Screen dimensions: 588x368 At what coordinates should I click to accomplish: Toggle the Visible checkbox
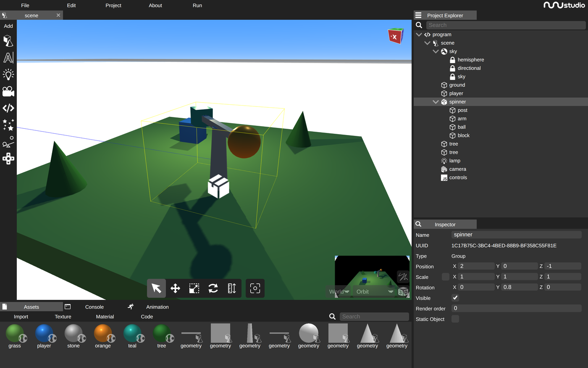455,298
